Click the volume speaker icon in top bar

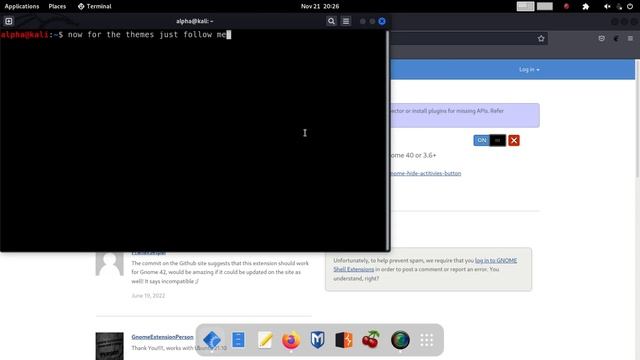click(607, 7)
